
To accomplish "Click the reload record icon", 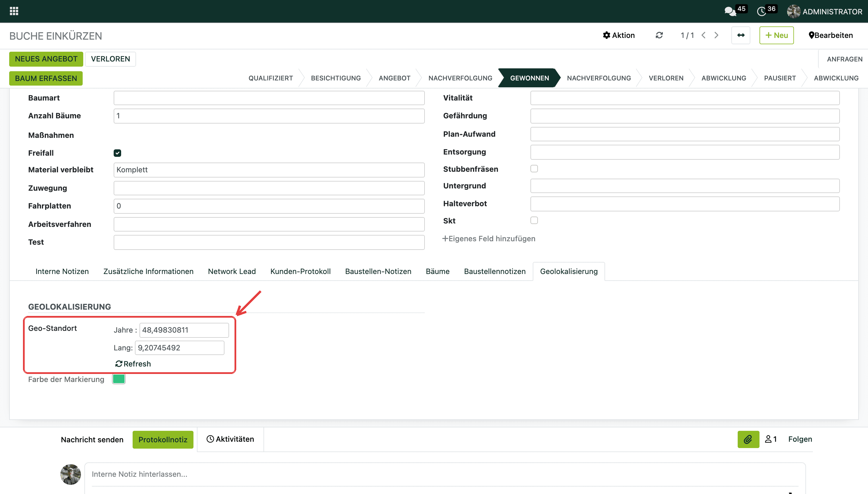I will coord(659,35).
